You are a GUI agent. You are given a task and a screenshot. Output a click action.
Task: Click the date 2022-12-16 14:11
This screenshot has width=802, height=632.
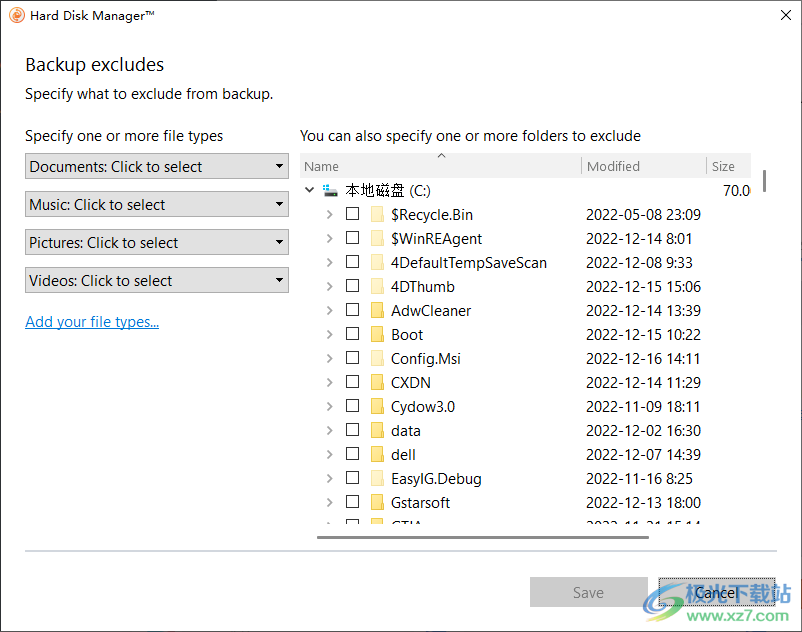(x=643, y=358)
